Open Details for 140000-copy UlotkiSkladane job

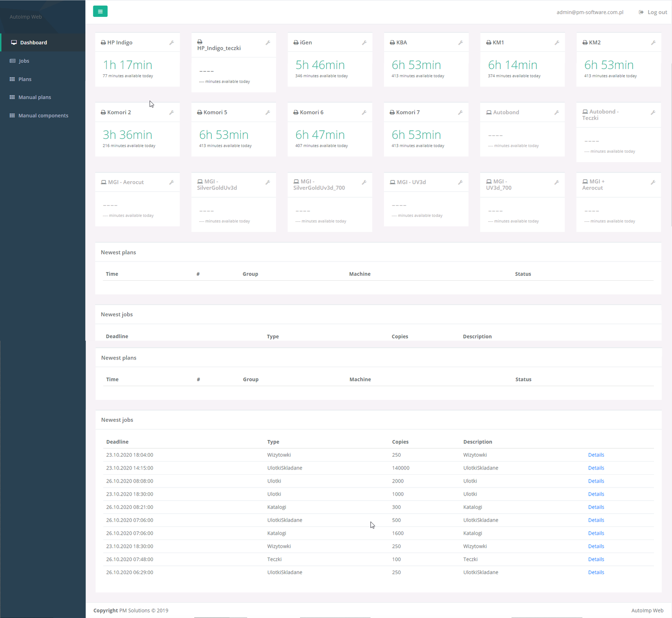[x=596, y=468]
